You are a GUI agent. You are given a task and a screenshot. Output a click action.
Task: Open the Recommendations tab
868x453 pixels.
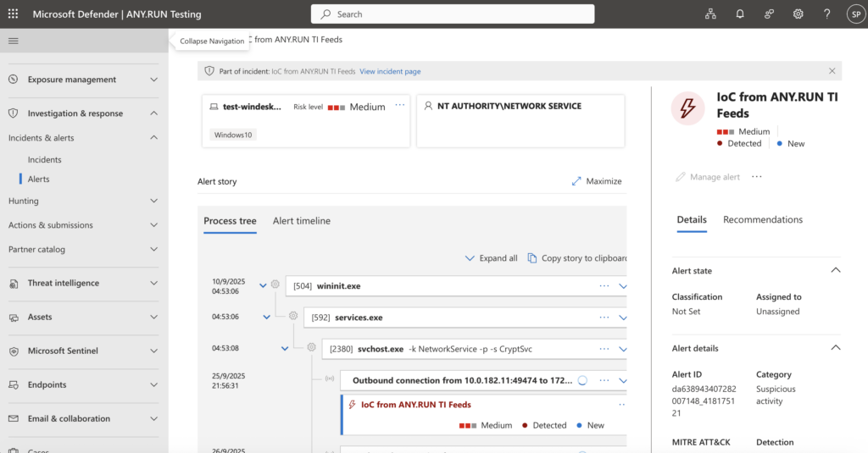coord(762,219)
